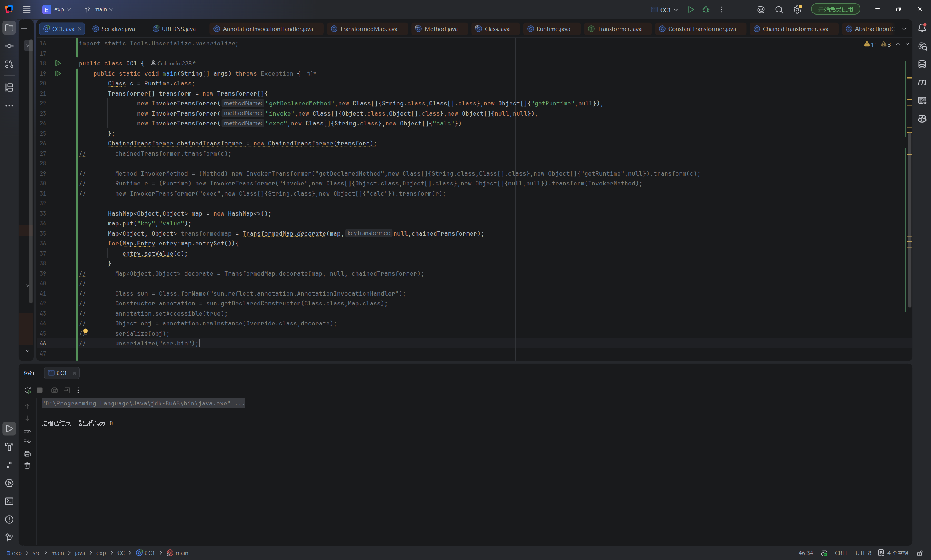The width and height of the screenshot is (931, 560).
Task: Click the run gutter arrow beside main method
Action: tap(58, 73)
